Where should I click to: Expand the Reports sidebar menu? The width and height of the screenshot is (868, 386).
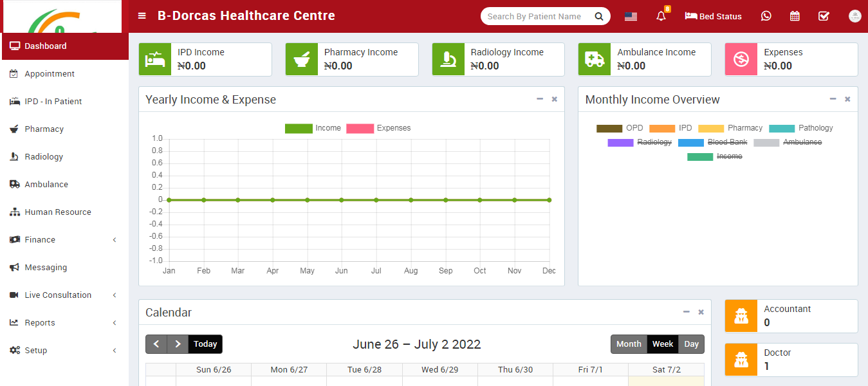40,322
